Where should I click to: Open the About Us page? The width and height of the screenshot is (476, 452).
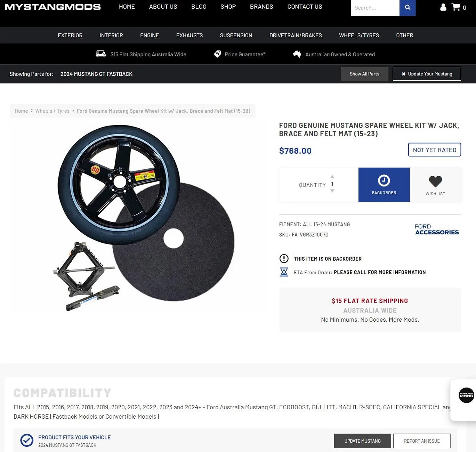pos(163,7)
